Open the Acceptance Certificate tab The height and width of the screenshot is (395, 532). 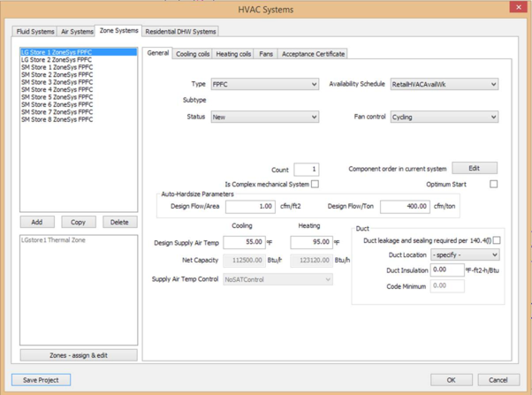point(313,54)
